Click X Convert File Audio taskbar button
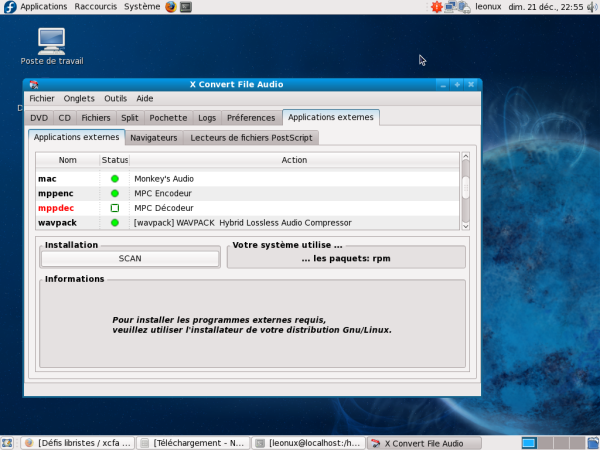This screenshot has width=600, height=450. 424,443
